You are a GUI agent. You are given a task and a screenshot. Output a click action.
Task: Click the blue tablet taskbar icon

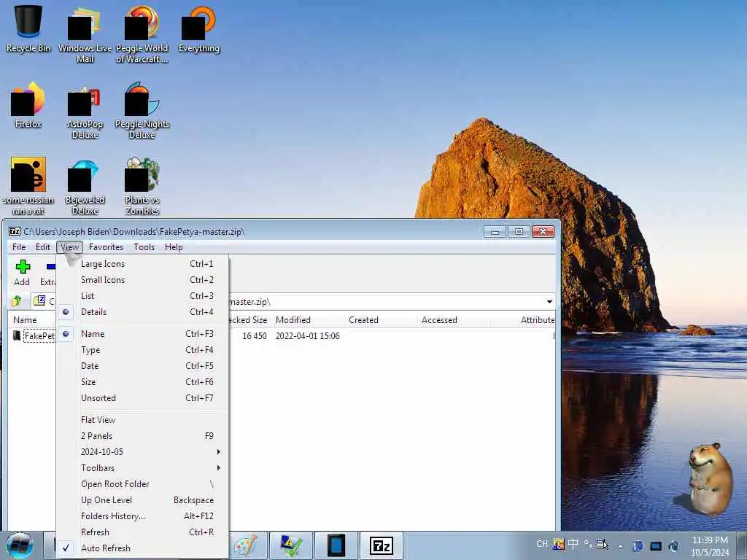click(x=336, y=545)
